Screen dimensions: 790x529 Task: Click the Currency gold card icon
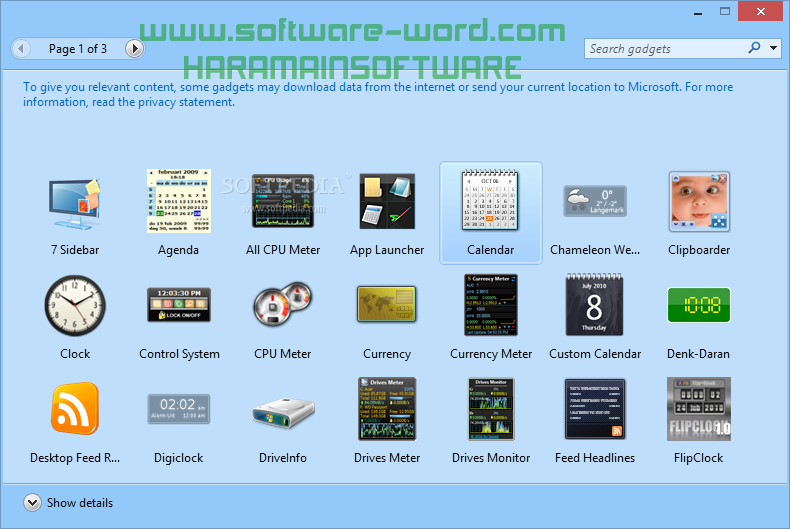coord(387,304)
